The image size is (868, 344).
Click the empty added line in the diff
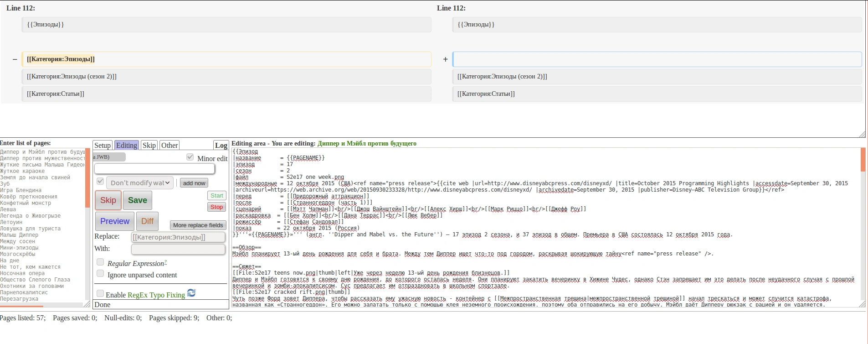657,59
